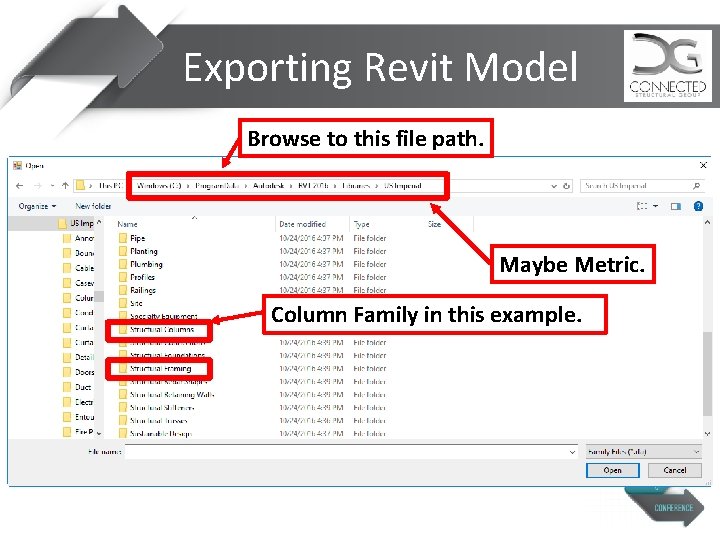Viewport: 720px width, 540px height.
Task: Open the Family Files type dropdown
Action: (644, 452)
